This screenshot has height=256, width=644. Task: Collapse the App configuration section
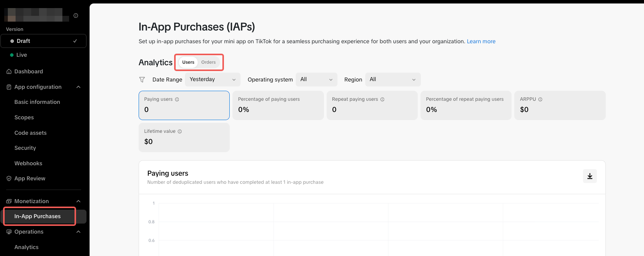click(x=78, y=87)
